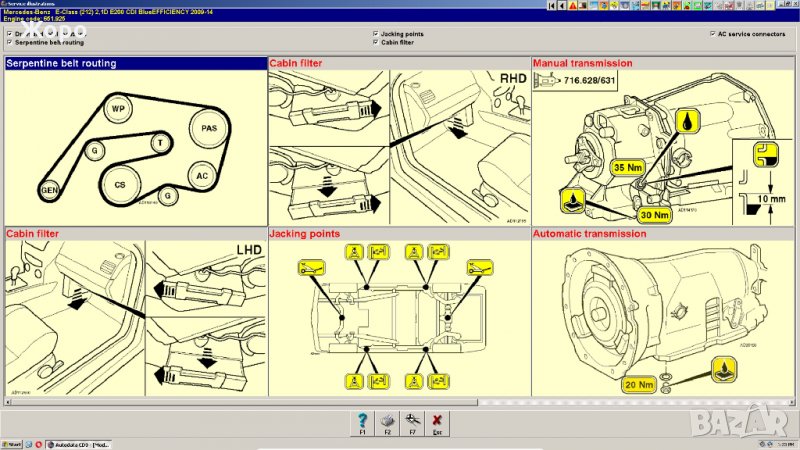Click the 35 Nm torque label

[626, 167]
